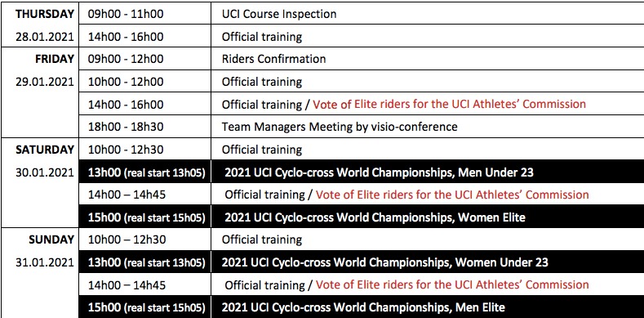Click Friday's red Athletes' Commission vote text
Image resolution: width=644 pixels, height=318 pixels.
pos(449,104)
